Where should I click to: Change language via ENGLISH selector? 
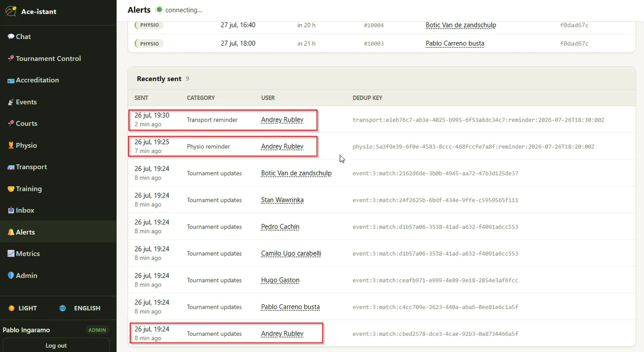click(x=87, y=308)
